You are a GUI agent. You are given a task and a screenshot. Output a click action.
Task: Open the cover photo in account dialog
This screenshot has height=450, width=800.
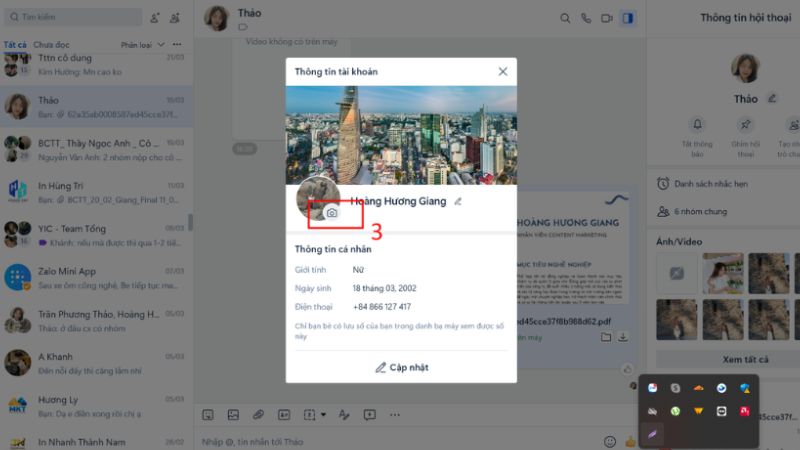(x=401, y=135)
